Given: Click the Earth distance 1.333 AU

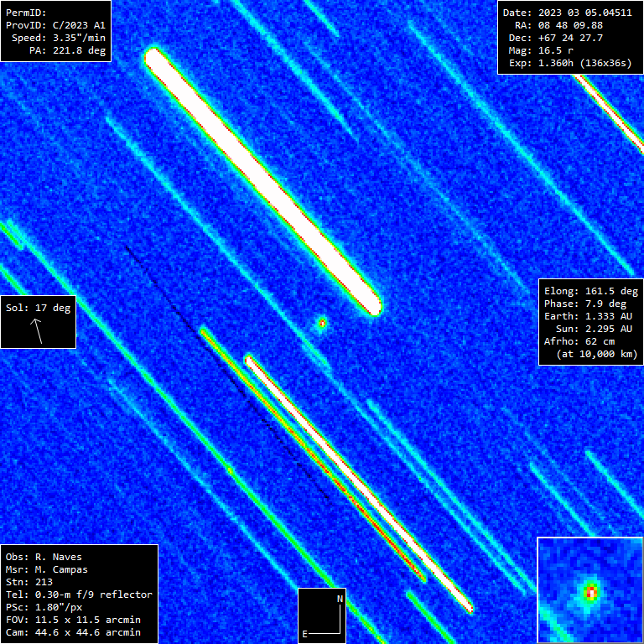Looking at the screenshot, I should click(x=609, y=316).
